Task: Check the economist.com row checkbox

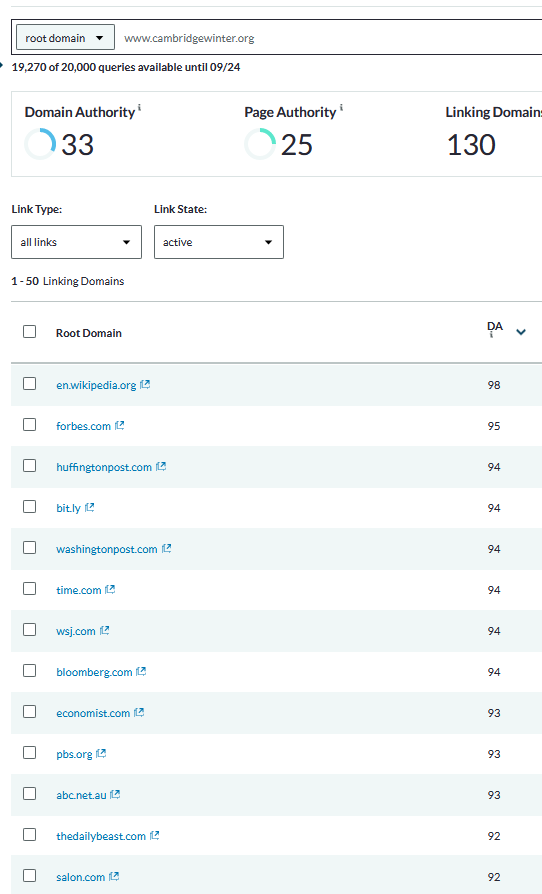Action: coord(30,712)
